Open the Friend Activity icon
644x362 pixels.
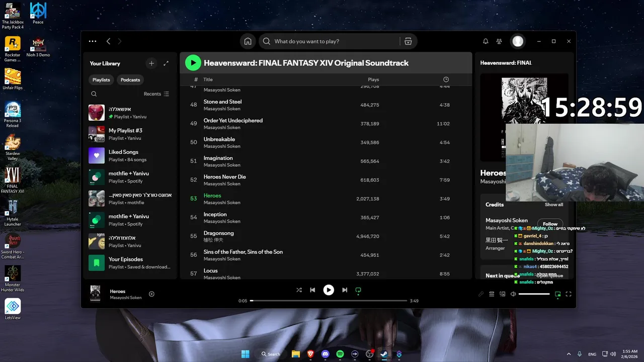(x=499, y=41)
